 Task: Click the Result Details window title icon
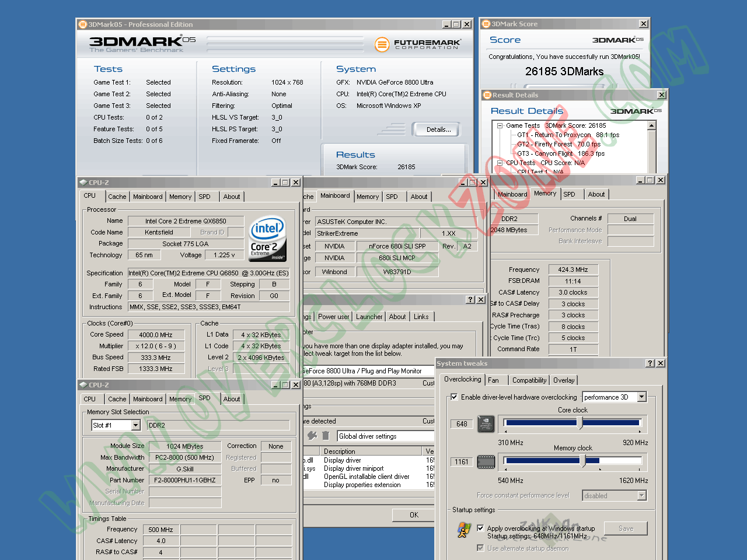point(487,95)
